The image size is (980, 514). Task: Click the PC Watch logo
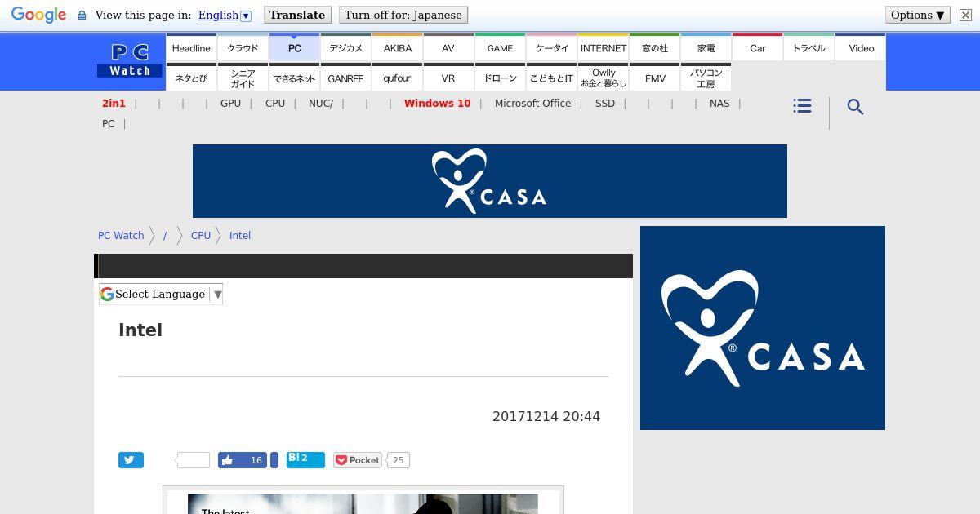coord(130,61)
